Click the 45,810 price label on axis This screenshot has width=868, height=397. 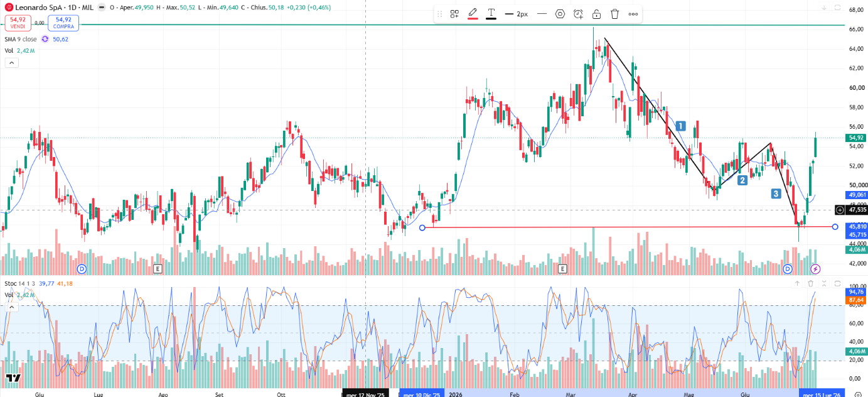pos(857,226)
